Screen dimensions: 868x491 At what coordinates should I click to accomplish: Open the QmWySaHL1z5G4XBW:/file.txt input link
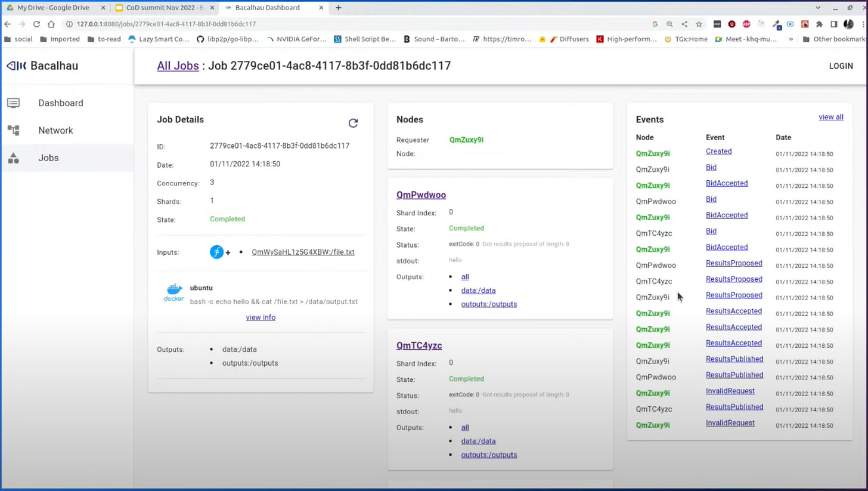pos(303,252)
